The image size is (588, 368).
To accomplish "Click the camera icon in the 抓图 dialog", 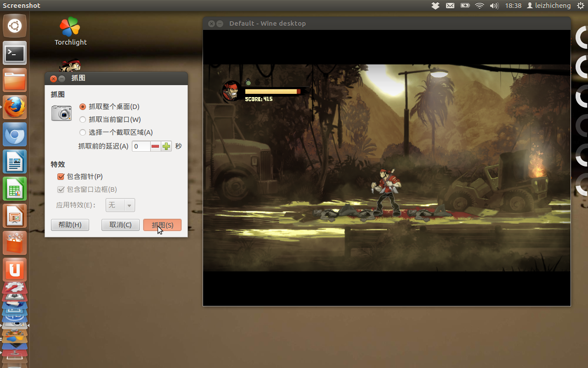I will (x=61, y=113).
